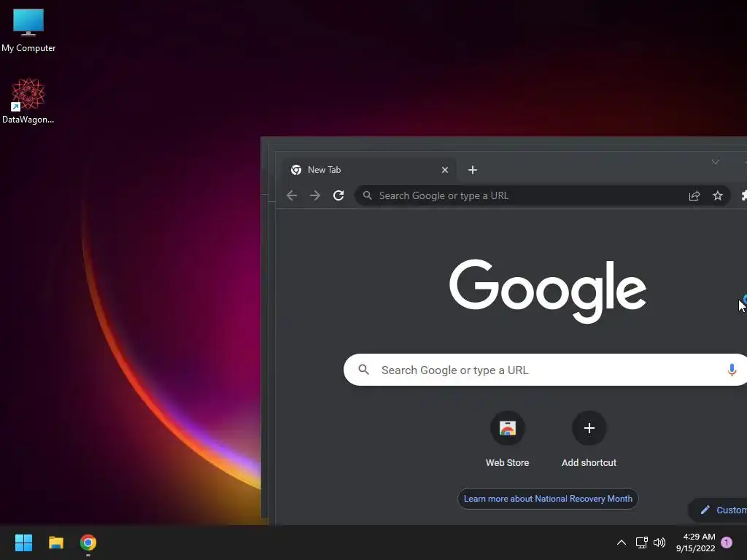This screenshot has height=560, width=747.
Task: Open Learn more about National Recovery Month
Action: coord(548,499)
